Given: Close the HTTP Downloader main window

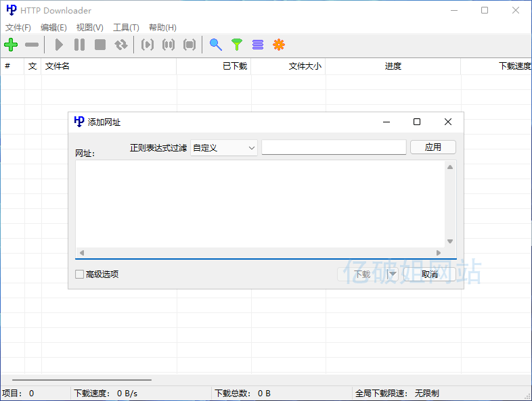Looking at the screenshot, I should [516, 10].
